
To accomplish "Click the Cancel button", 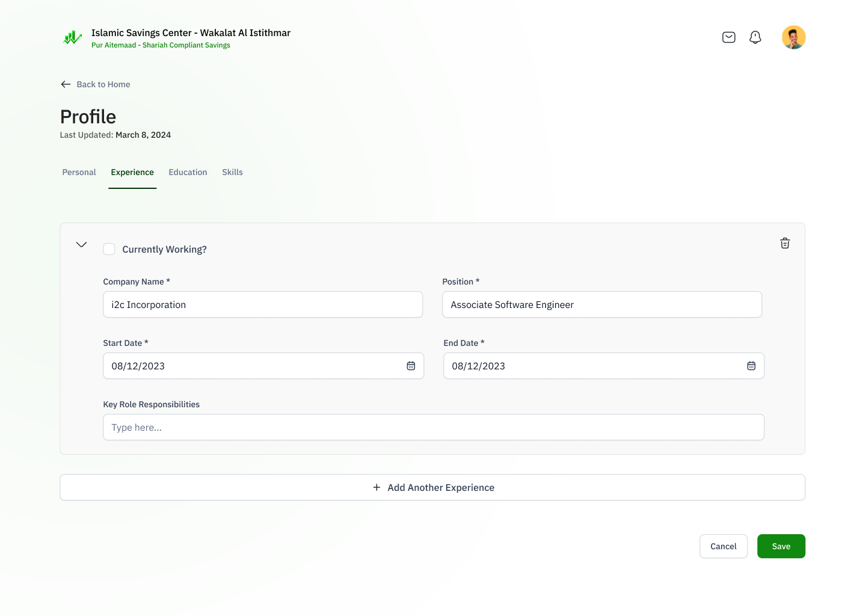I will 723,546.
